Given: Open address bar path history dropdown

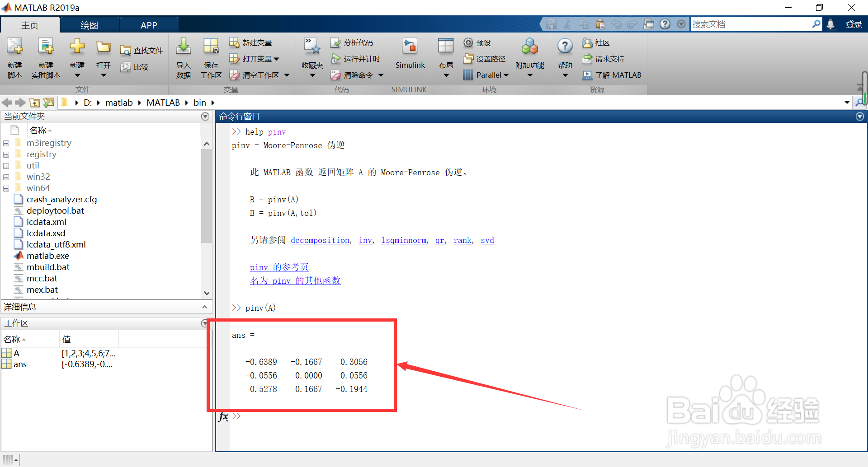Looking at the screenshot, I should [847, 103].
